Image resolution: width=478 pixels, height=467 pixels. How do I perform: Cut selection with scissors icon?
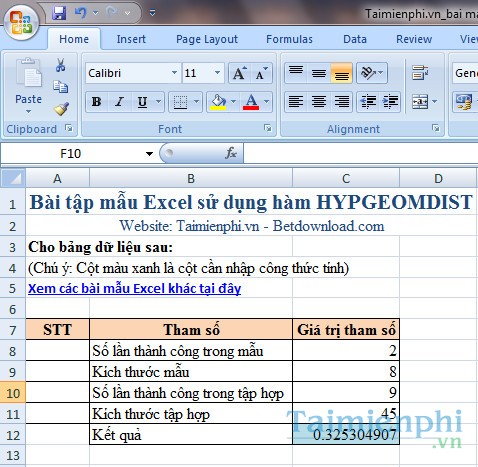coord(60,65)
